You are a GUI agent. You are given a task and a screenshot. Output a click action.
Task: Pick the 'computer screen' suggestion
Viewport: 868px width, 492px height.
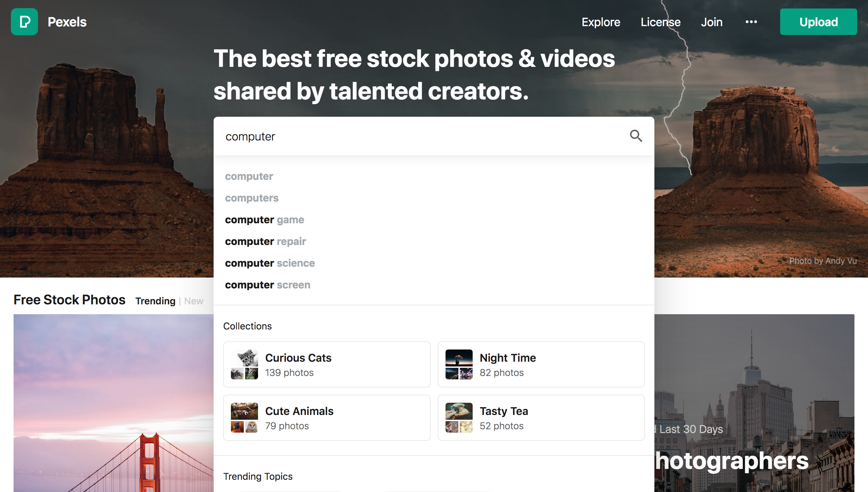pyautogui.click(x=268, y=285)
